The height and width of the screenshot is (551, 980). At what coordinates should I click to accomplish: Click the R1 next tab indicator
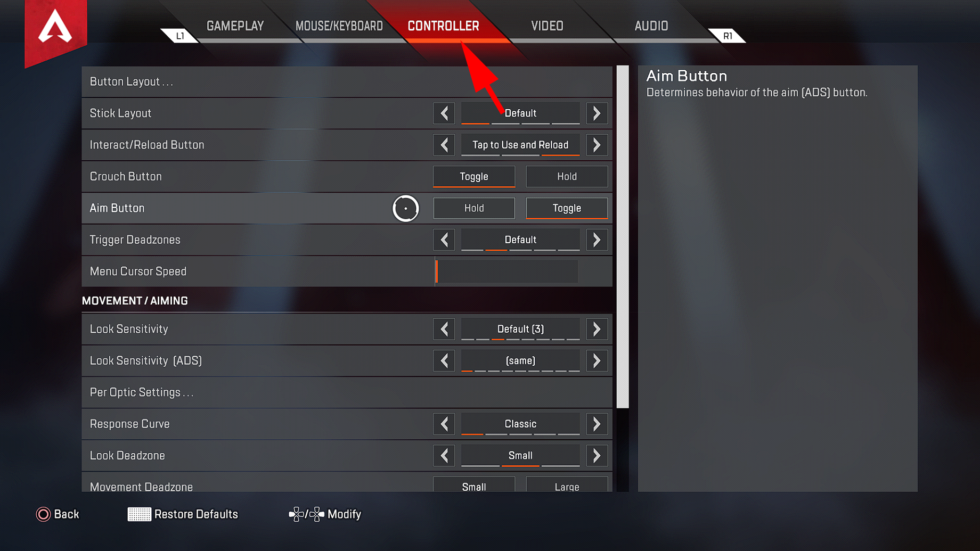727,36
